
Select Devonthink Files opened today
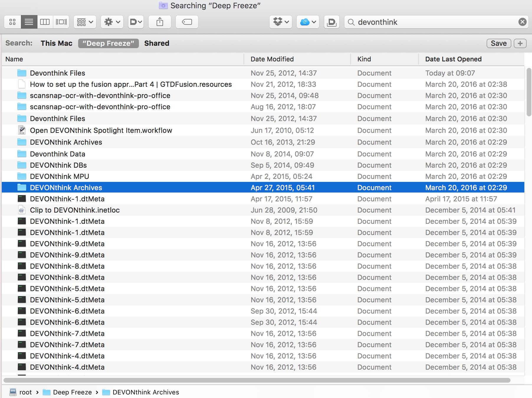tap(263, 73)
